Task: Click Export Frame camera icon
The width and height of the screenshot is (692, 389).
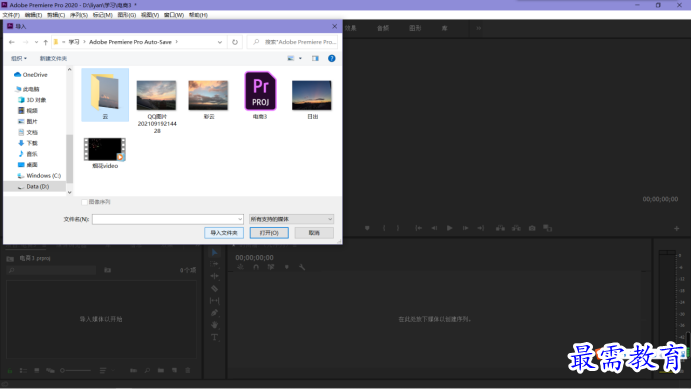Action: click(532, 228)
